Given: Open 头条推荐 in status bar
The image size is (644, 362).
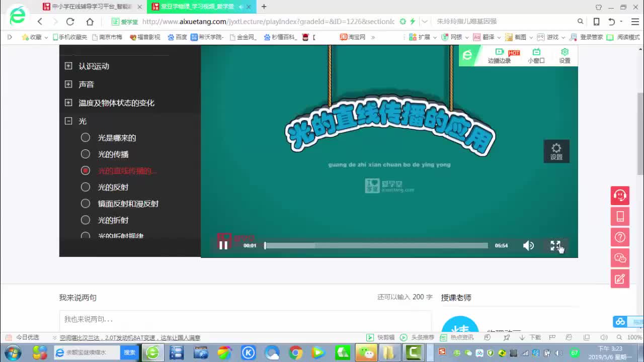Looking at the screenshot, I should (418, 337).
